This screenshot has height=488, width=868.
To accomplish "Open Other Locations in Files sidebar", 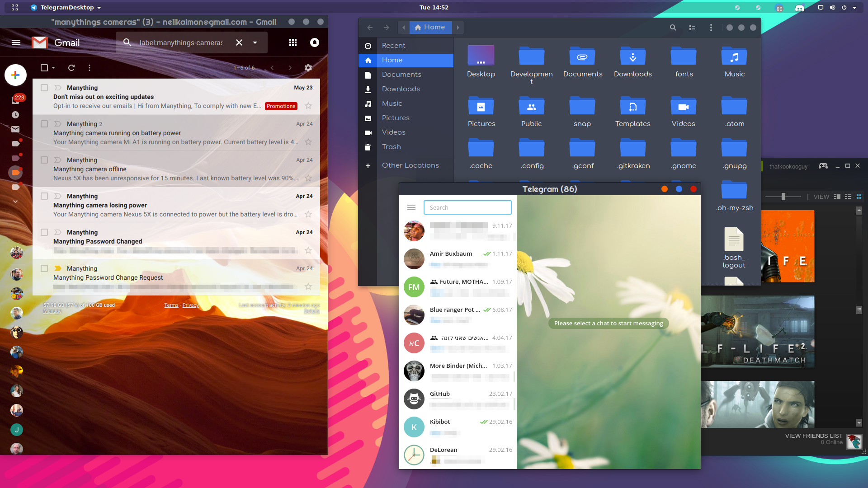I will pos(406,165).
